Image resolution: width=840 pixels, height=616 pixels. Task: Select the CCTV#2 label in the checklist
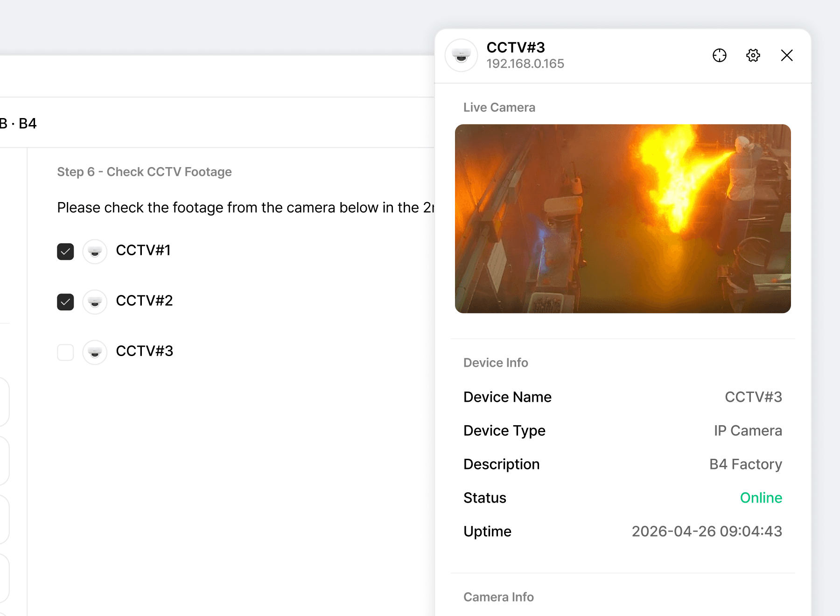tap(144, 301)
